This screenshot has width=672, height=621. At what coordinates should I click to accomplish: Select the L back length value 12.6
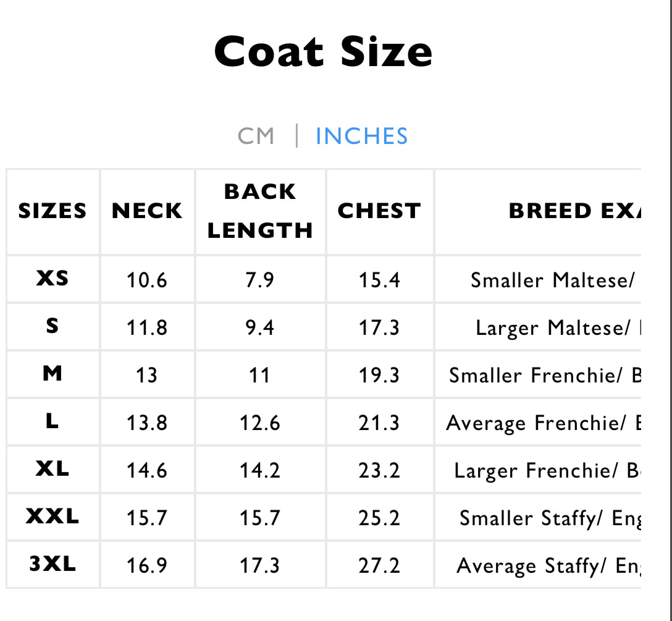(260, 423)
